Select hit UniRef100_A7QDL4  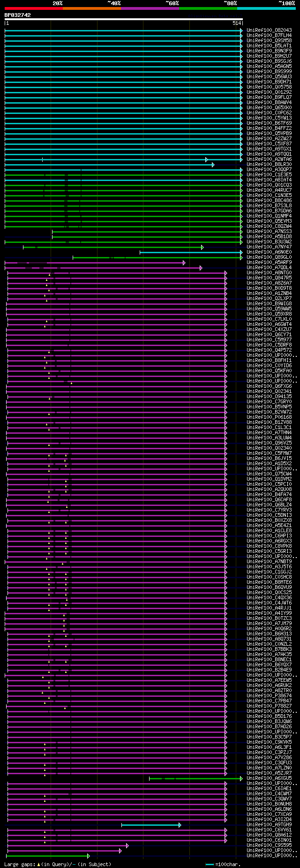(269, 267)
